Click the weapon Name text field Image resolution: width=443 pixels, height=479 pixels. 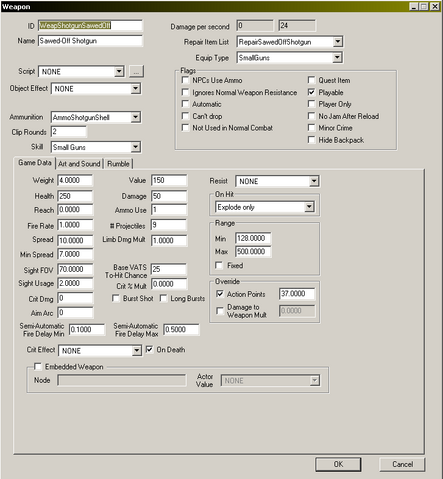90,41
